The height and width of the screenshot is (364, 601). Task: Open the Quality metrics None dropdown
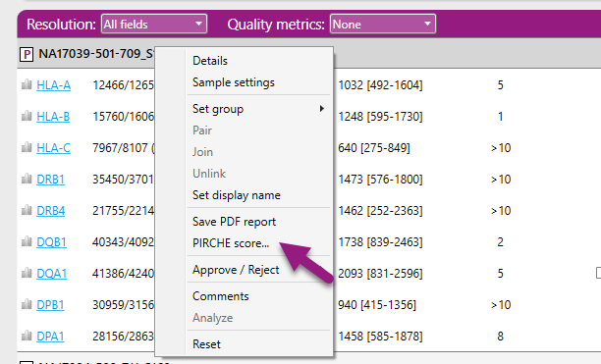(383, 25)
